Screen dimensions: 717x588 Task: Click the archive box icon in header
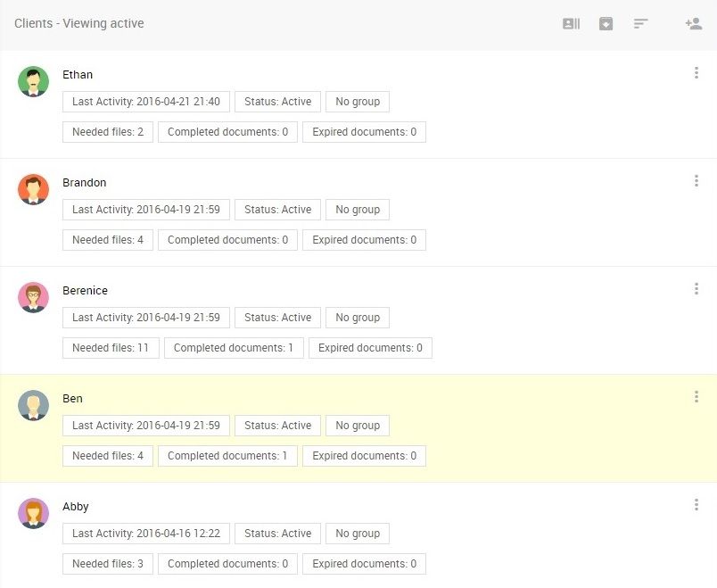[606, 23]
